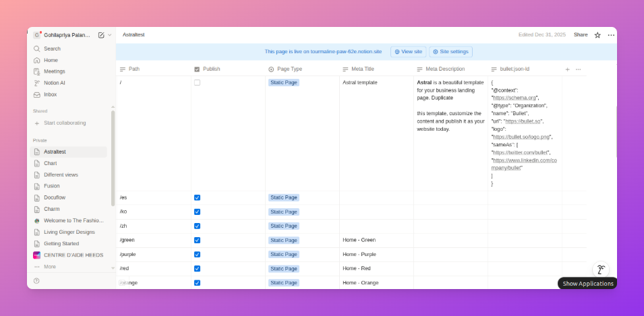Viewport: 644px width, 316px height.
Task: Open the table's column options ellipsis
Action: click(578, 69)
